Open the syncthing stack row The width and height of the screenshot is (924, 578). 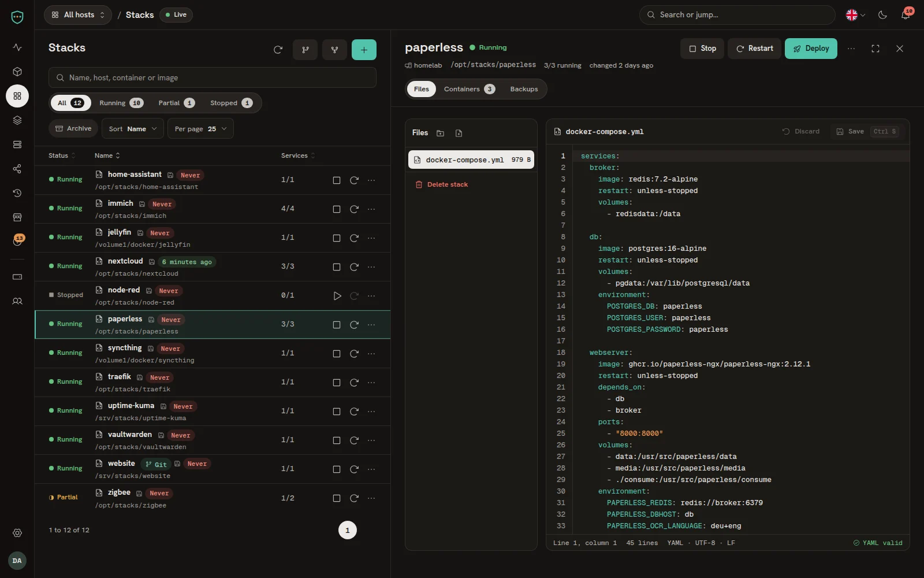213,354
